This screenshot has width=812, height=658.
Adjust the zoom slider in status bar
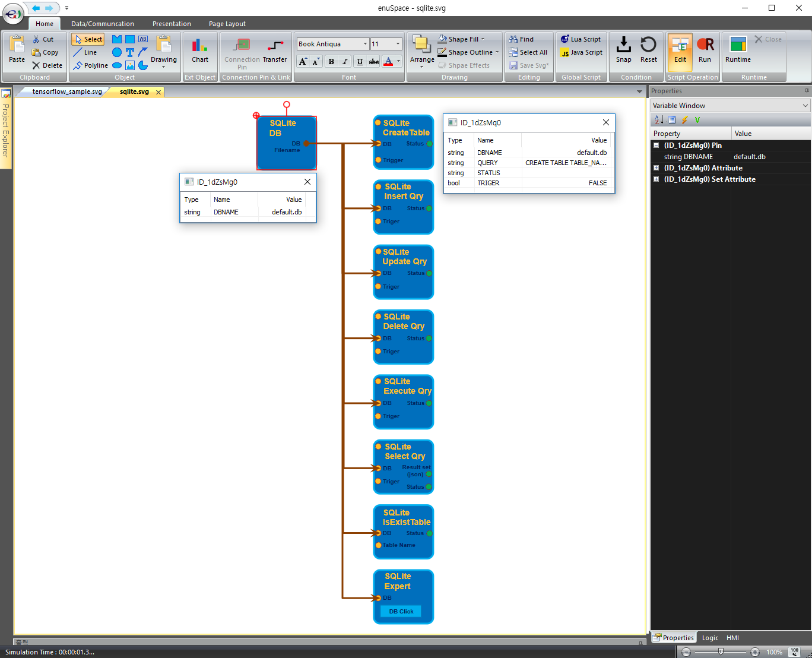click(721, 652)
